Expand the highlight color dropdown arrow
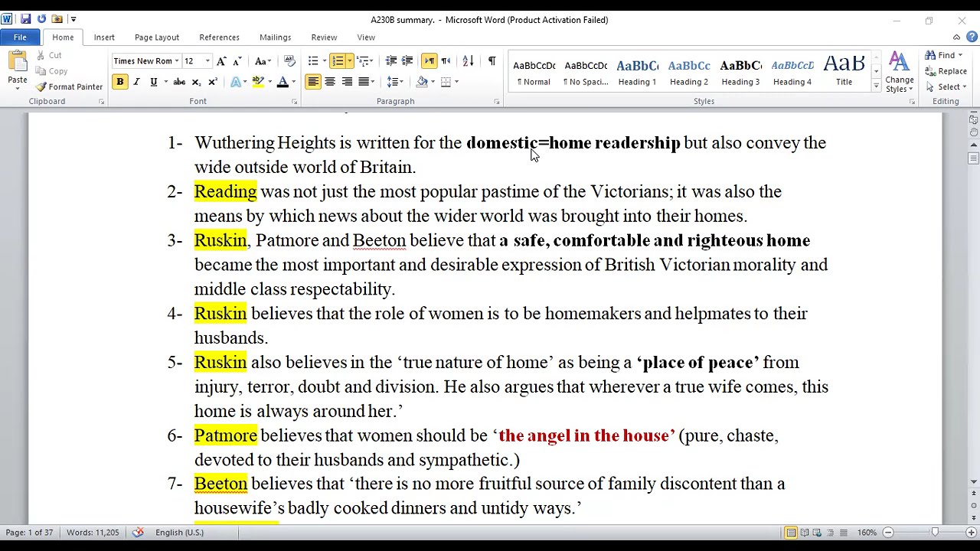 (x=269, y=82)
